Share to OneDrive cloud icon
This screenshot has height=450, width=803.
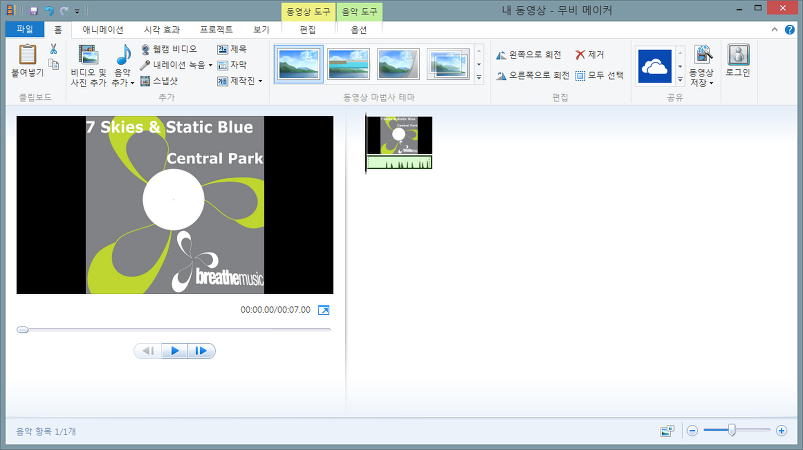[654, 66]
